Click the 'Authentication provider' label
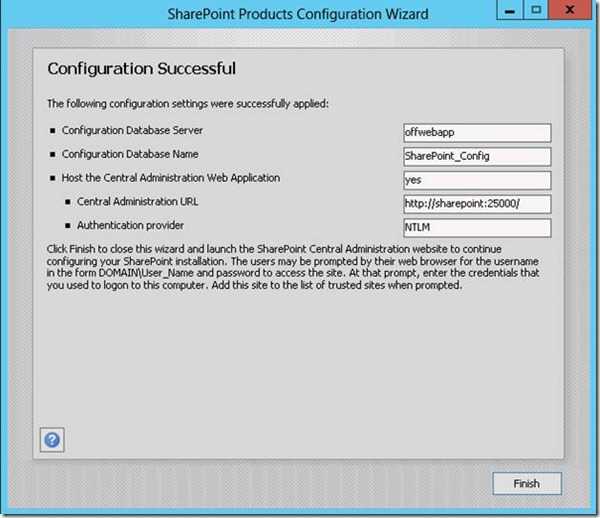 130,225
